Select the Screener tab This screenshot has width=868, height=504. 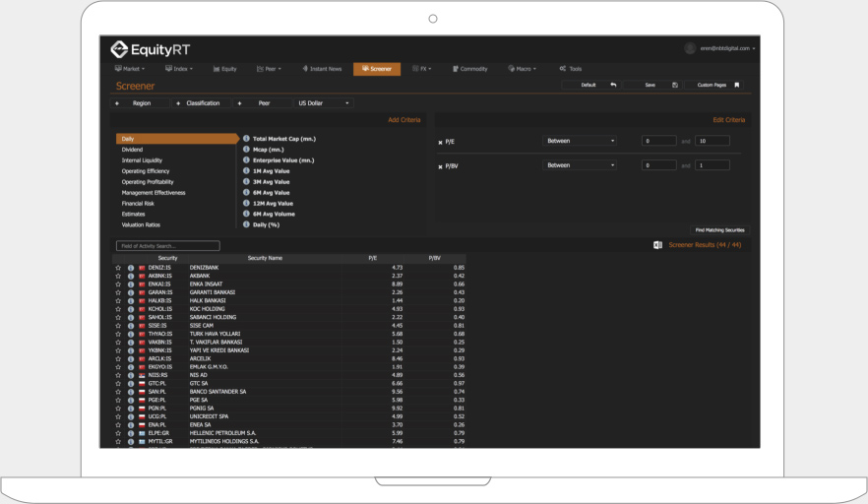[x=376, y=69]
